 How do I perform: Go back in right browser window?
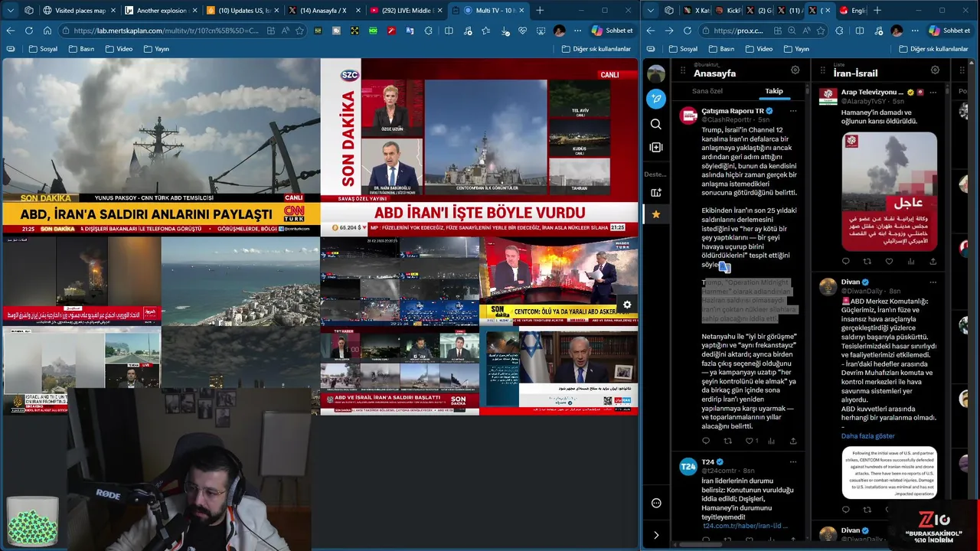651,31
